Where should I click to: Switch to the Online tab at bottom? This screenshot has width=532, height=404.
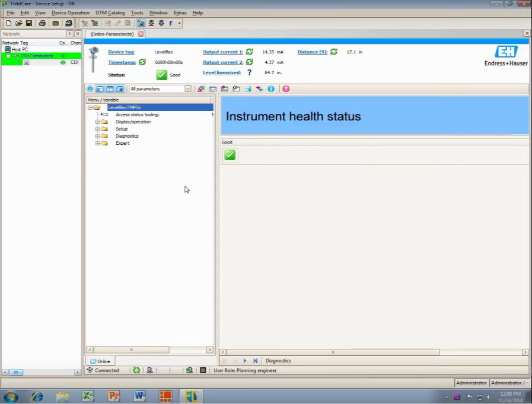click(100, 361)
